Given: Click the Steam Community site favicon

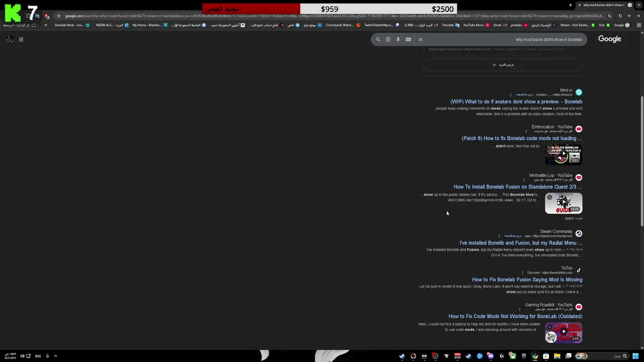Looking at the screenshot, I should (x=579, y=233).
